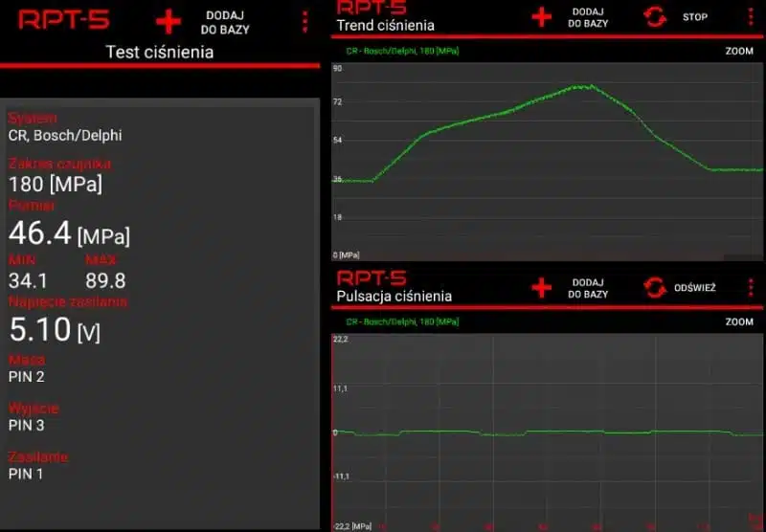Screen dimensions: 766x532
Task: Open the overflow menu in Trend ciśnienia panel
Action: [750, 16]
